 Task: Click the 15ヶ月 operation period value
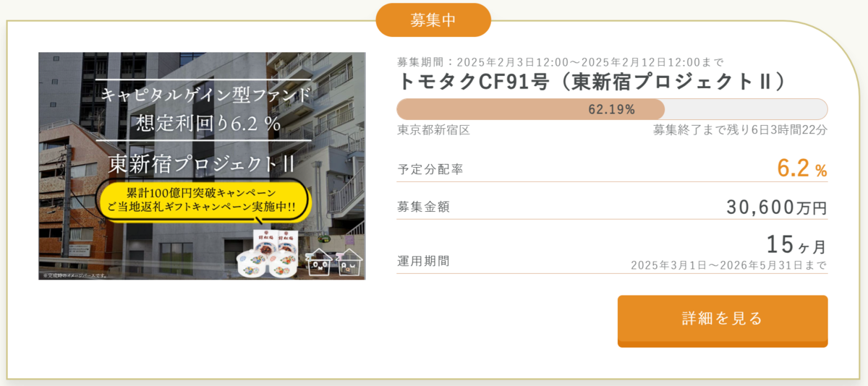click(796, 244)
